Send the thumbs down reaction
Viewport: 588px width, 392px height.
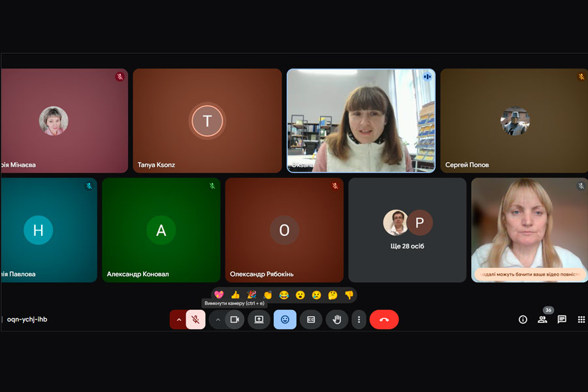coord(349,295)
